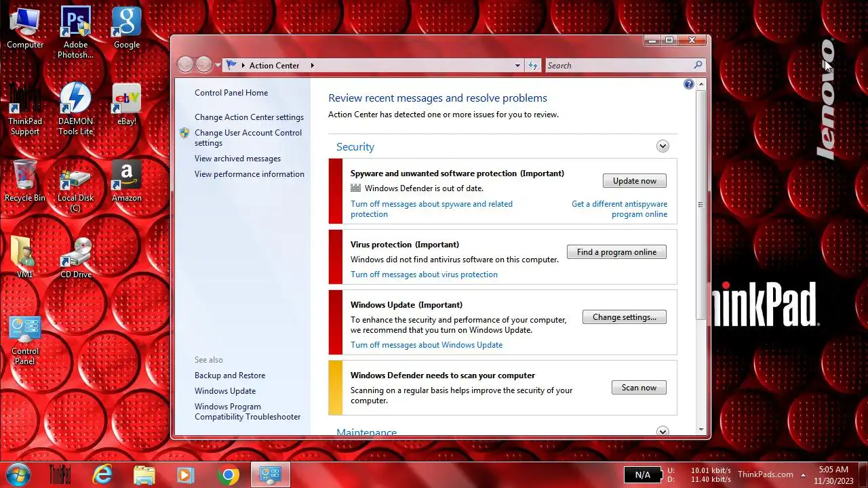This screenshot has height=488, width=868.
Task: Select the Amazon desktop shortcut
Action: click(x=127, y=182)
